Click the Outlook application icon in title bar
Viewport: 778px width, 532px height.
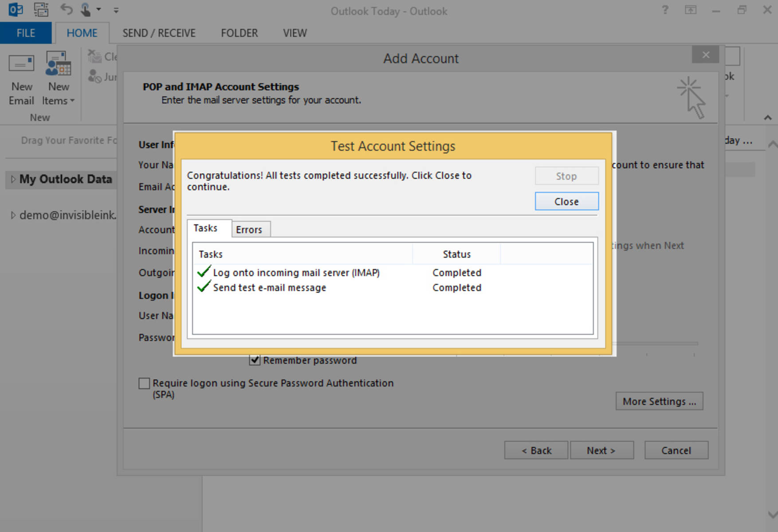[16, 9]
